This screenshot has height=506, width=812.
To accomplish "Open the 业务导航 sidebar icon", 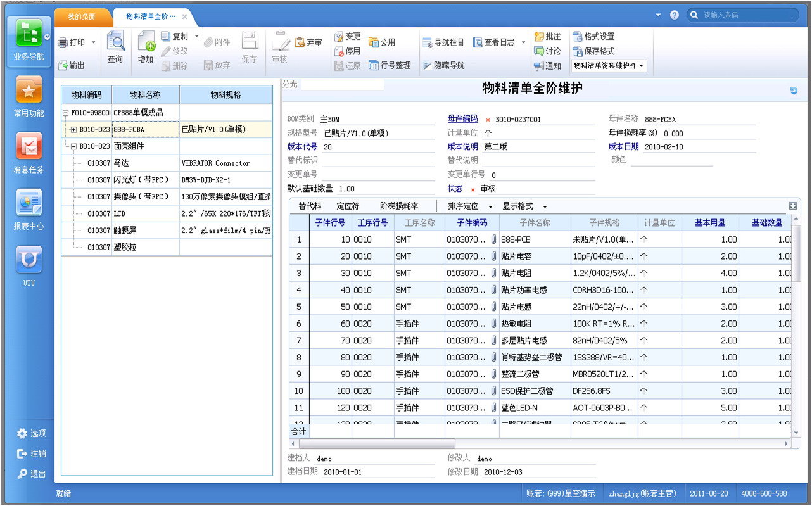I will [29, 33].
